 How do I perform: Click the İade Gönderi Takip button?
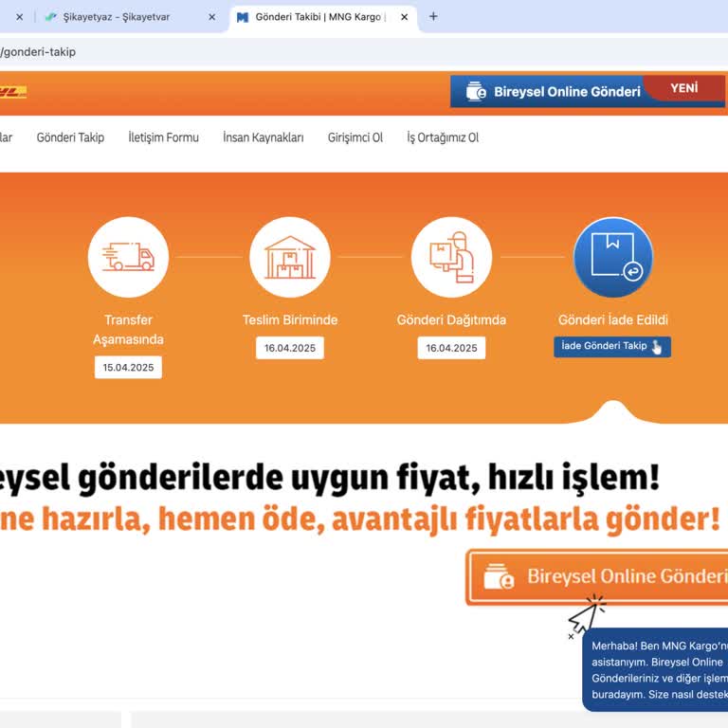[x=612, y=347]
